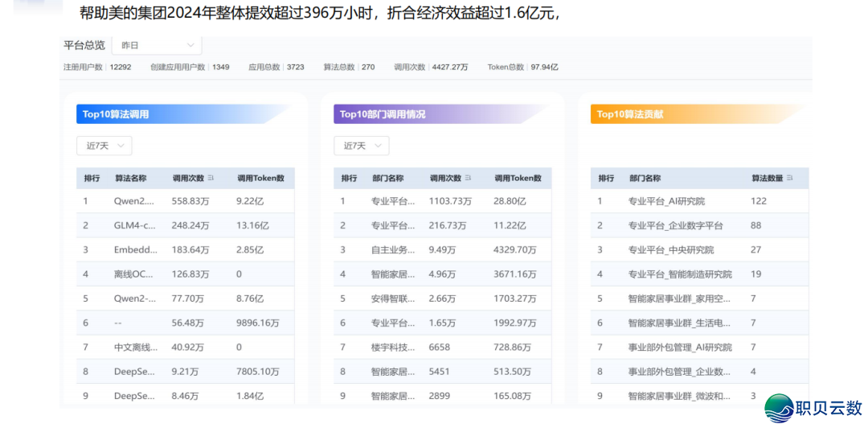Click the 6658 call count cell

point(440,348)
